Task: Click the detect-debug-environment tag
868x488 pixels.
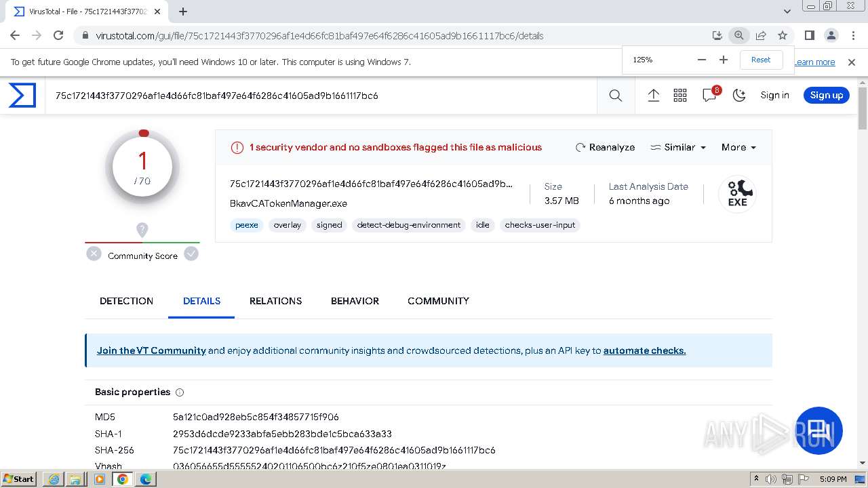Action: point(409,225)
